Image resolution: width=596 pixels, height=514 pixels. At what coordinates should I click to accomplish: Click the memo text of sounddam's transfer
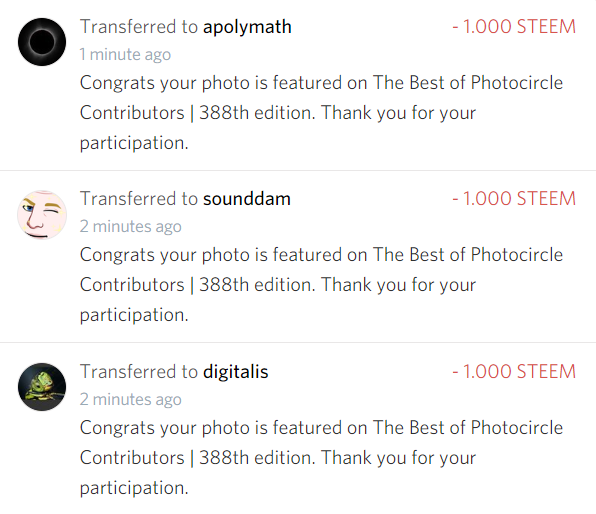(321, 285)
